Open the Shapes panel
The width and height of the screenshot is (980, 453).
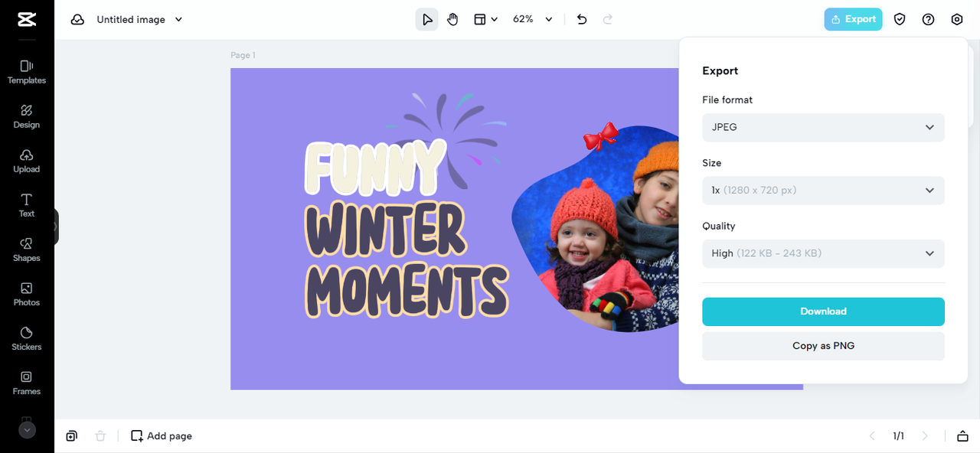(27, 249)
